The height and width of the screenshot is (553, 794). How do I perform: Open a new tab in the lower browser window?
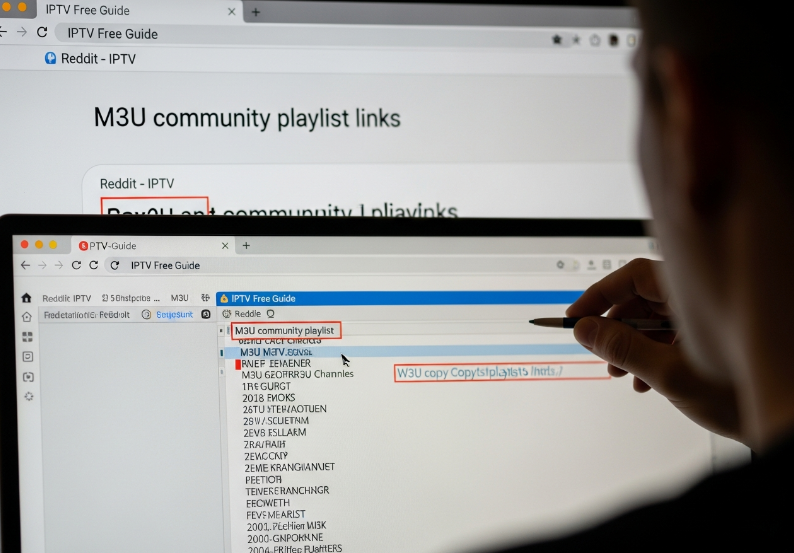coord(246,246)
